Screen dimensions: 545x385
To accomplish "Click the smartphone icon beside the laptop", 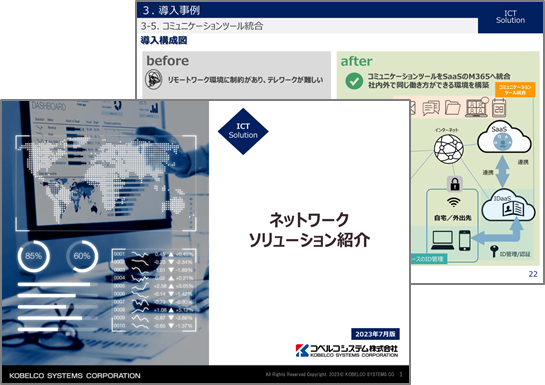I will coord(465,240).
